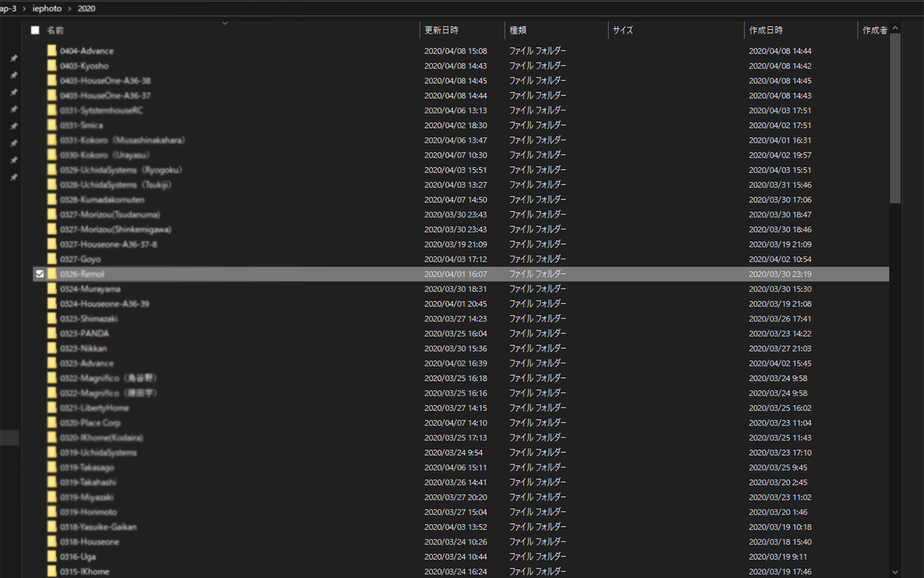Select folder icon beside 0403-HouseOne-A36-37
The height and width of the screenshot is (578, 924).
pyautogui.click(x=52, y=95)
